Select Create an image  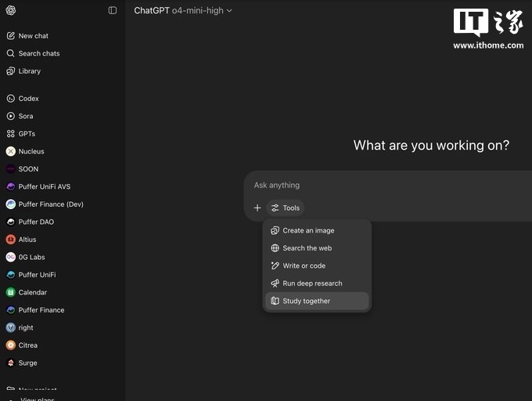[x=308, y=230]
